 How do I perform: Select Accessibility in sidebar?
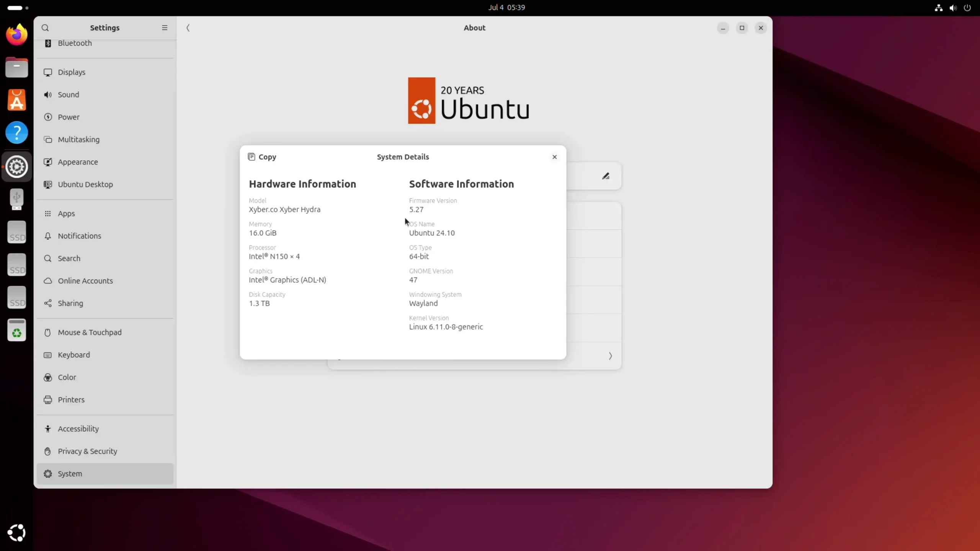click(x=105, y=429)
